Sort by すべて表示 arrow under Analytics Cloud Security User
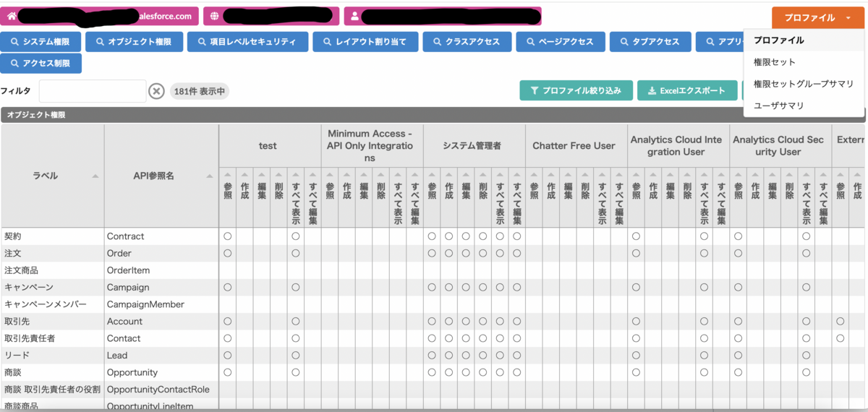 tap(806, 174)
